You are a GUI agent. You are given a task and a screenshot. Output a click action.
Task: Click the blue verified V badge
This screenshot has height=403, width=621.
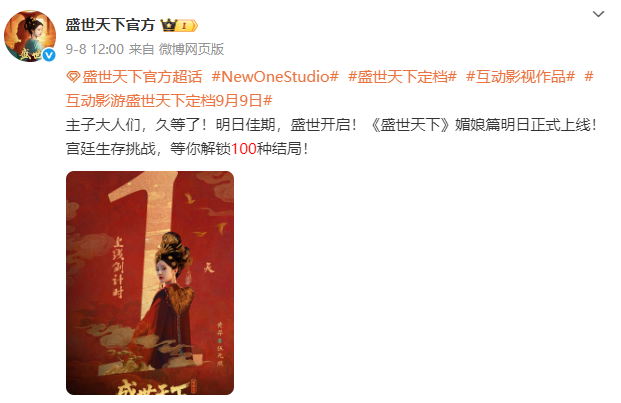click(x=49, y=55)
